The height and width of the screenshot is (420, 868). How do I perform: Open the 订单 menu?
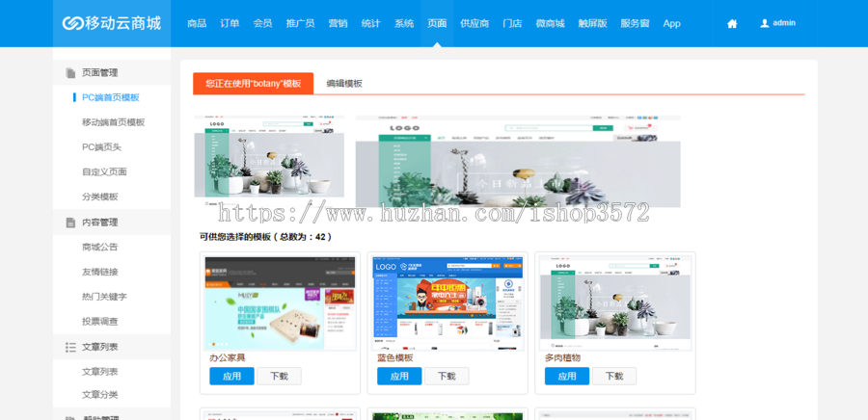230,23
